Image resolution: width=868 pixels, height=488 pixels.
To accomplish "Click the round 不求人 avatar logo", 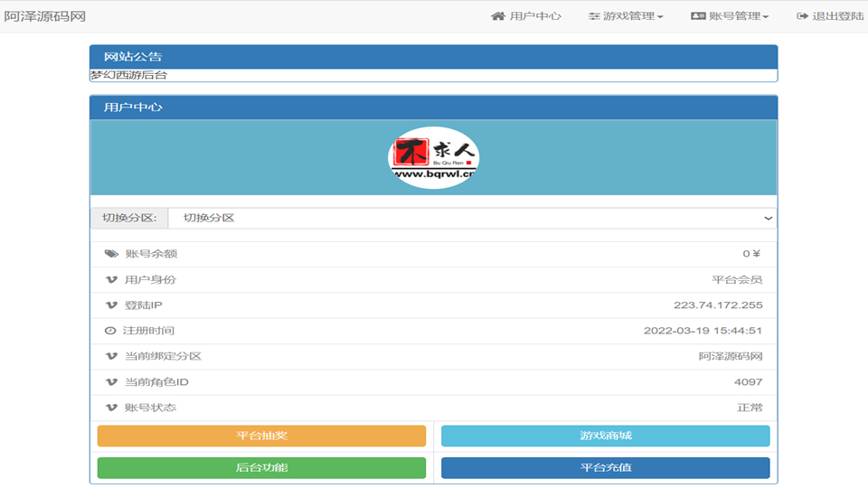I will tap(433, 157).
